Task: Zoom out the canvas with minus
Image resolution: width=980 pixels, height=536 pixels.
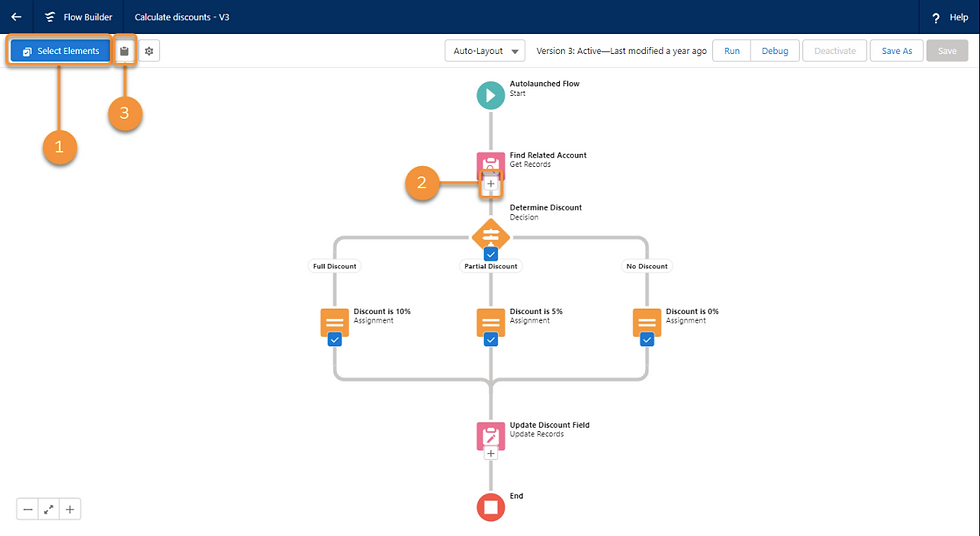Action: coord(28,510)
